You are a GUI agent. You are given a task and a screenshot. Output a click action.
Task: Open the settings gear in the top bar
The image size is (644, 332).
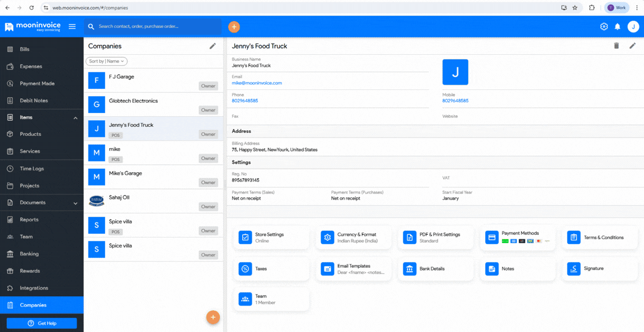[x=604, y=27]
